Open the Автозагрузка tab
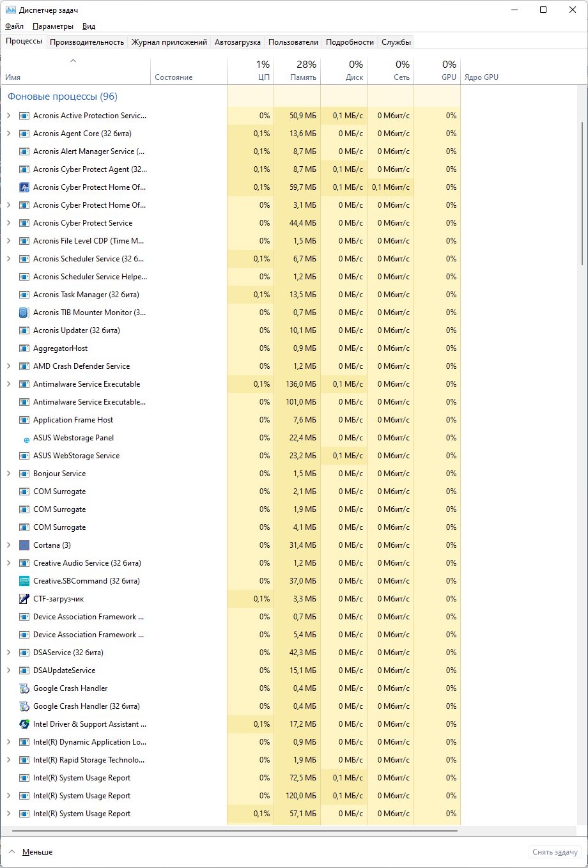The width and height of the screenshot is (588, 868). (x=238, y=42)
